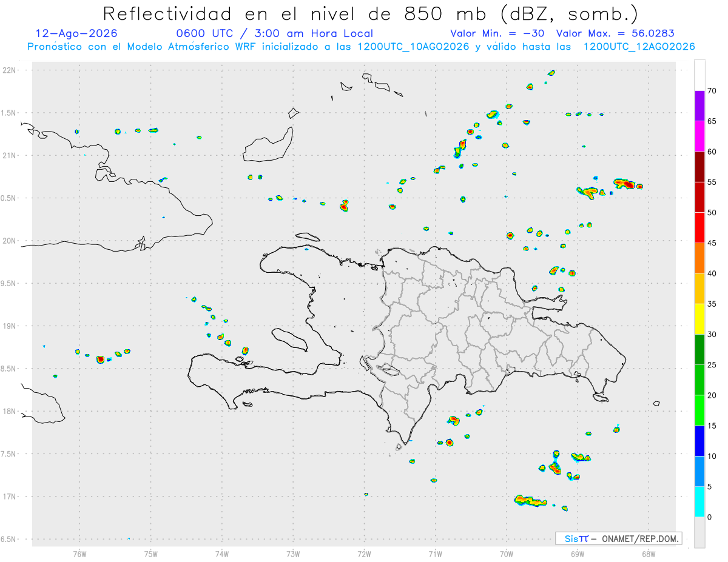
Task: Click the lime green 15–20 dBZ legend band
Action: point(699,410)
